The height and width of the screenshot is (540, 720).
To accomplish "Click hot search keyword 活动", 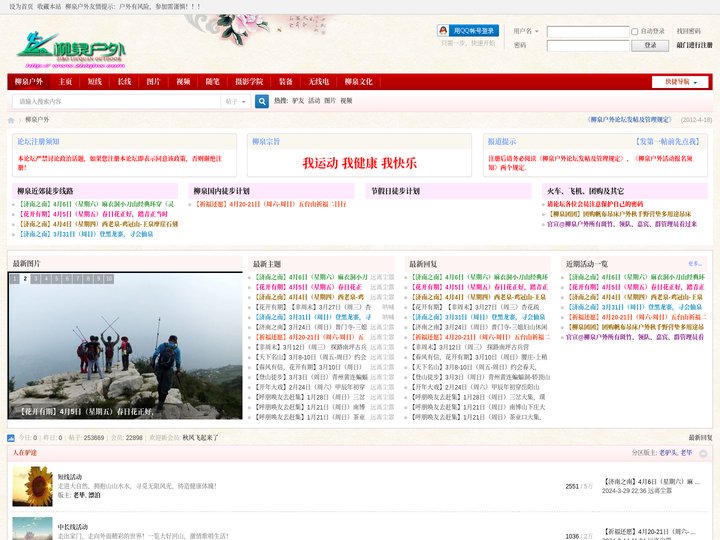I will (314, 101).
